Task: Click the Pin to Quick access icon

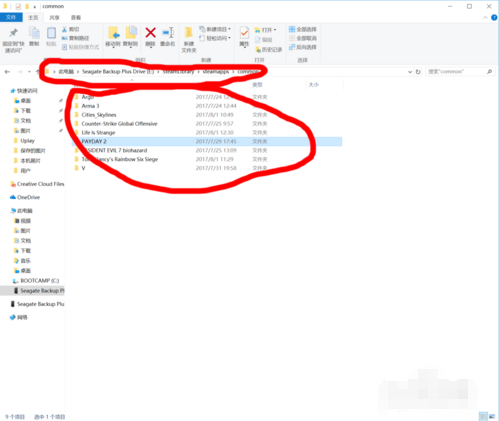Action: [13, 33]
